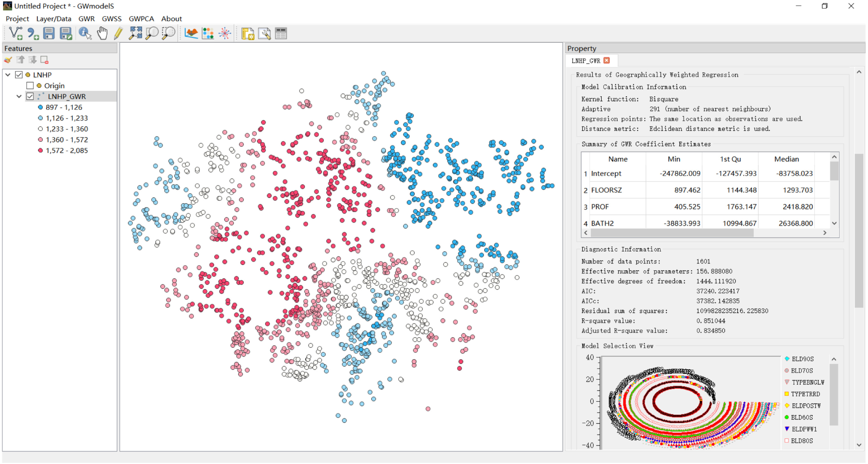Screen dimensions: 868x464
Task: Open the attribute table icon in toolbar
Action: [281, 33]
